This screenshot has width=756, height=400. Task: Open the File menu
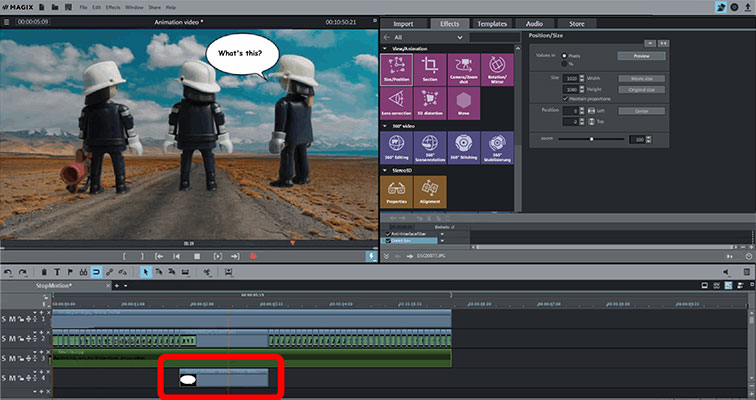pyautogui.click(x=83, y=8)
